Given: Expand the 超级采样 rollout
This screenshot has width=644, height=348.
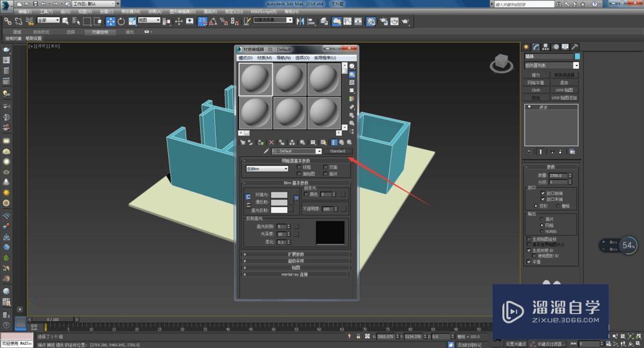Looking at the screenshot, I should [x=296, y=261].
